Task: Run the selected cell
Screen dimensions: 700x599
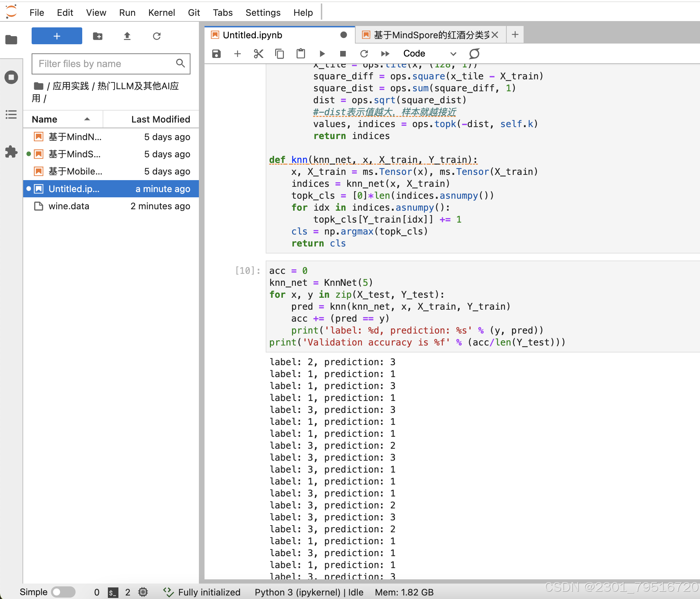Action: coord(322,54)
